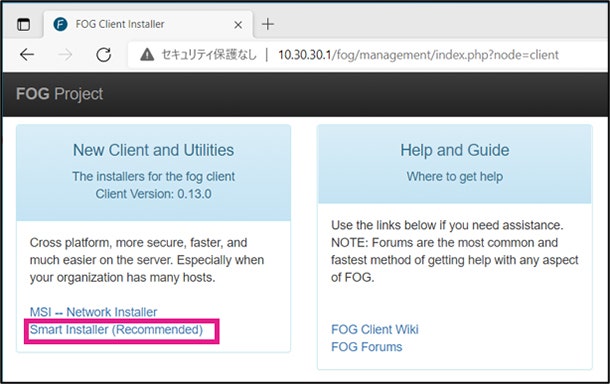Open a new tab with the plus icon
The height and width of the screenshot is (384, 610).
[268, 24]
